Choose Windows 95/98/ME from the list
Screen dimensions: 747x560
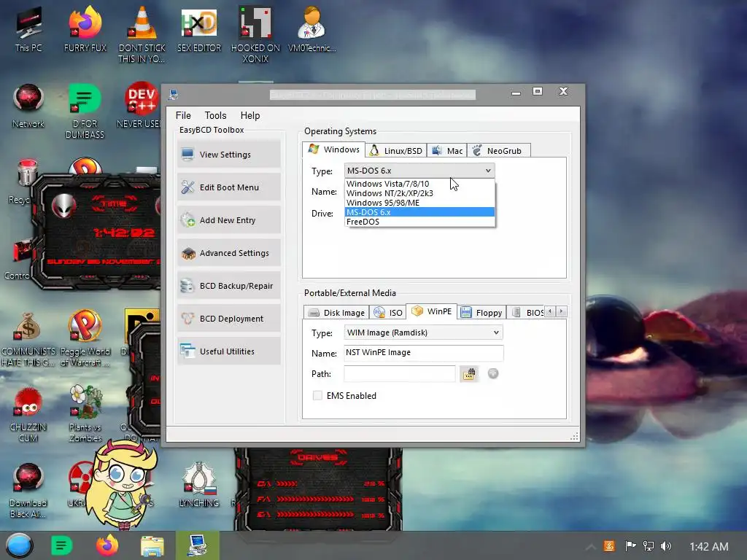pyautogui.click(x=419, y=203)
